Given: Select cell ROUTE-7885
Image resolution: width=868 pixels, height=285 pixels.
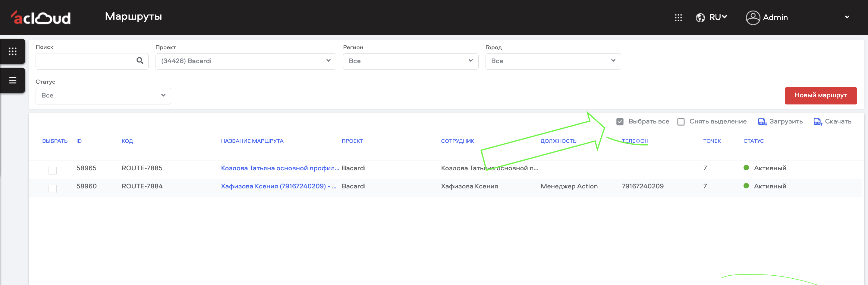Looking at the screenshot, I should (142, 168).
